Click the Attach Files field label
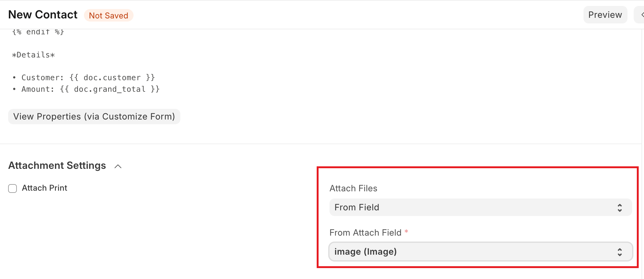The height and width of the screenshot is (279, 644). point(353,188)
